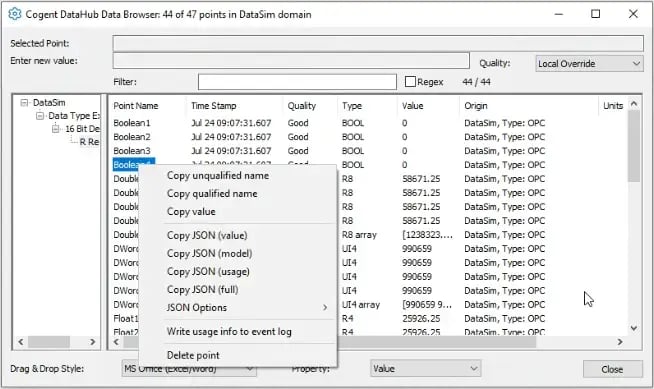Click the point list scroll left arrow

(116, 342)
